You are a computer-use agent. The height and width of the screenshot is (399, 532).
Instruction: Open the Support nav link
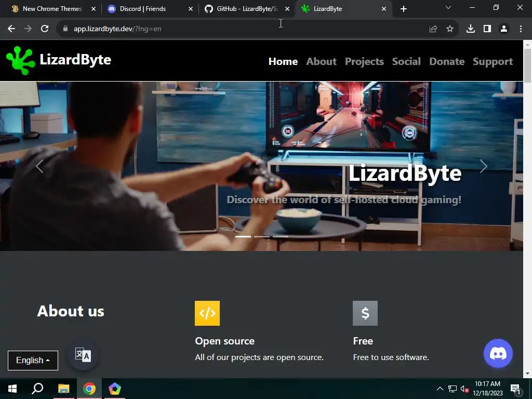pyautogui.click(x=493, y=61)
